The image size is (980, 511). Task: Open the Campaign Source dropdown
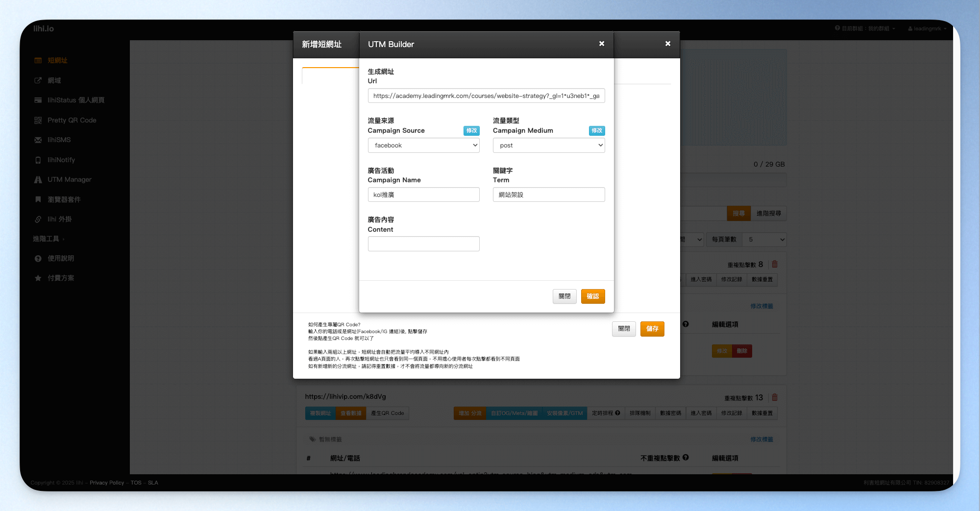pyautogui.click(x=423, y=145)
